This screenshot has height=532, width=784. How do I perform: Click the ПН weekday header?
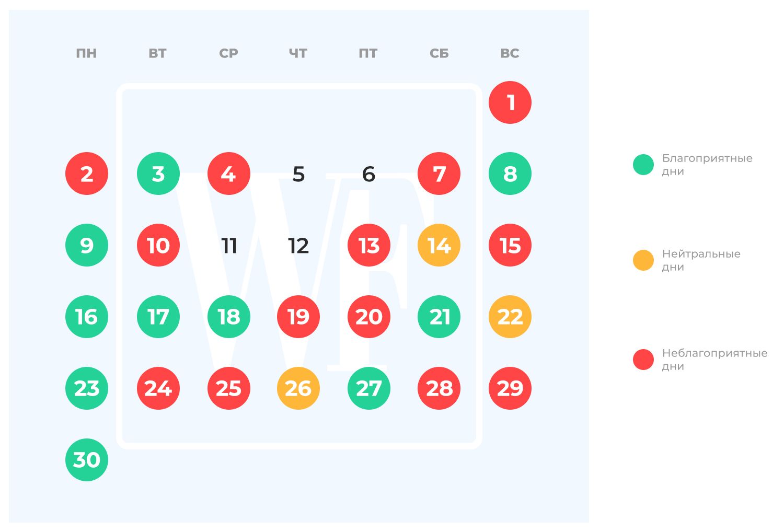point(86,53)
